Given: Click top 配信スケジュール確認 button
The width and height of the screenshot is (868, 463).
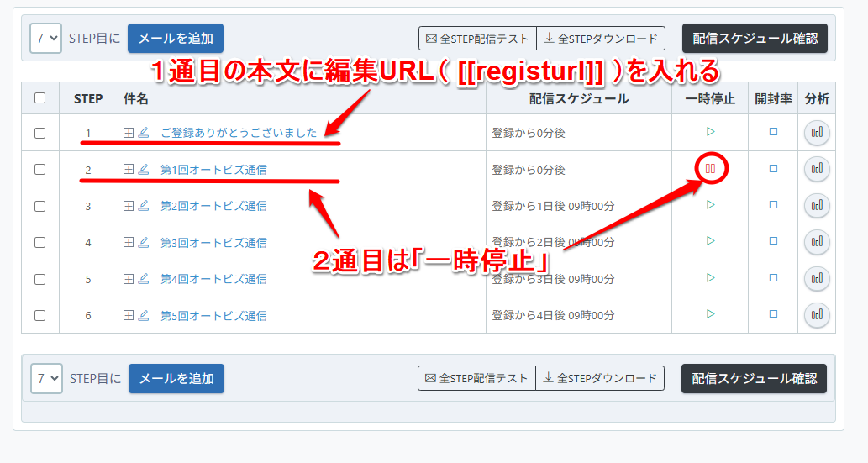Looking at the screenshot, I should click(x=755, y=38).
